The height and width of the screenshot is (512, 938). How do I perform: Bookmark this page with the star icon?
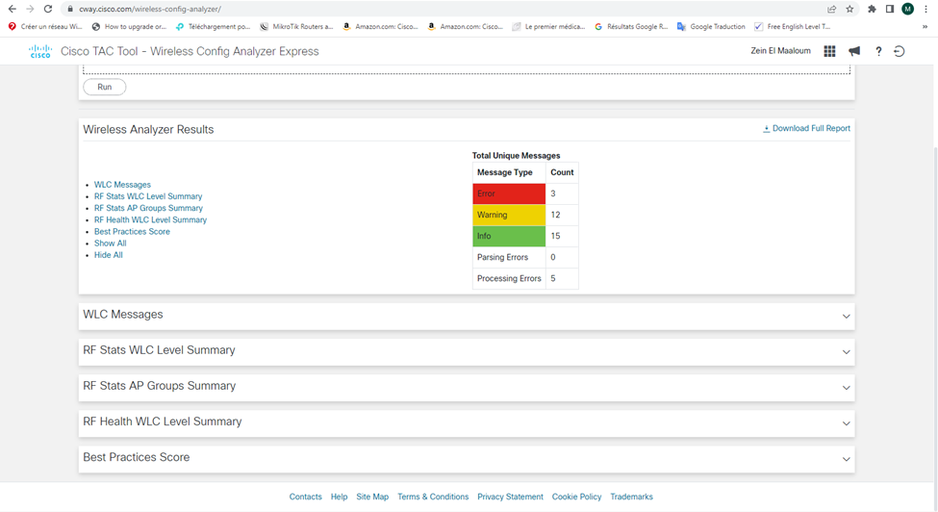click(x=849, y=9)
